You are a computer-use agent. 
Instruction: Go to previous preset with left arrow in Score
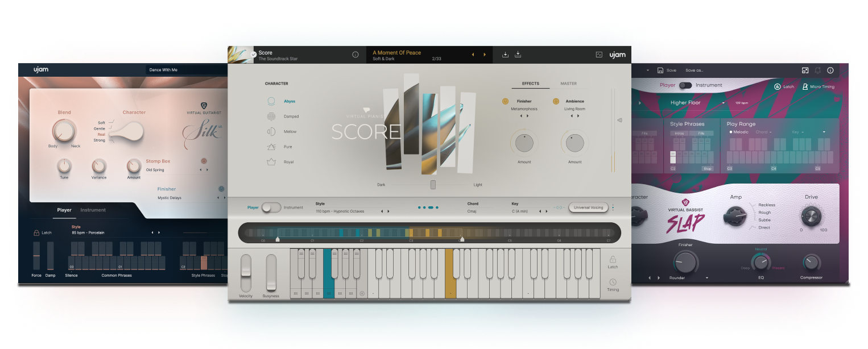coord(472,55)
